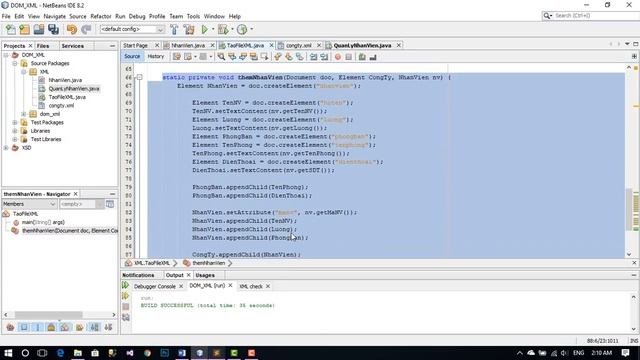
Task: Select TaoFileXML.java in the Projects tree
Action: tap(67, 97)
